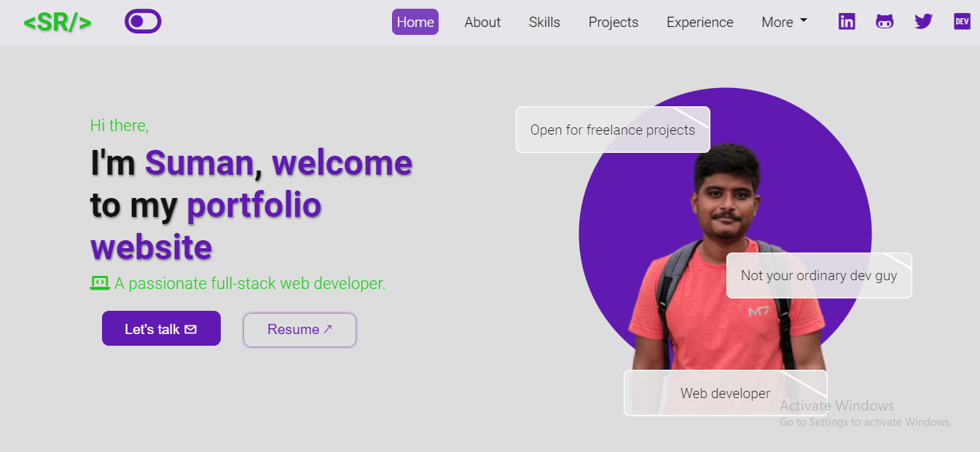Open the LinkedIn profile icon

(847, 21)
